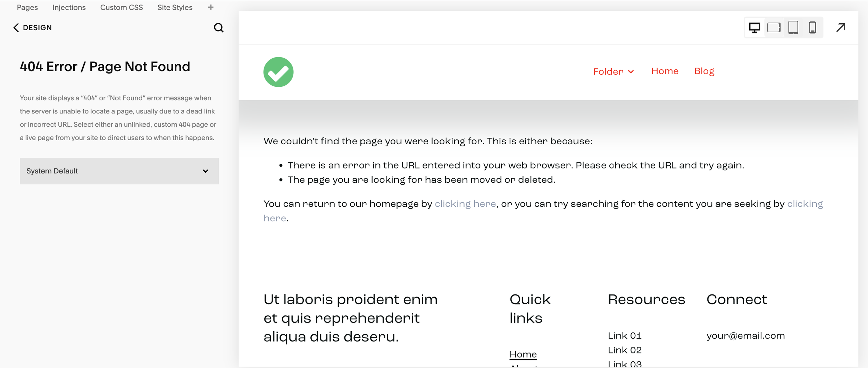868x368 pixels.
Task: Click the homepage 'clicking here' link
Action: pyautogui.click(x=465, y=204)
